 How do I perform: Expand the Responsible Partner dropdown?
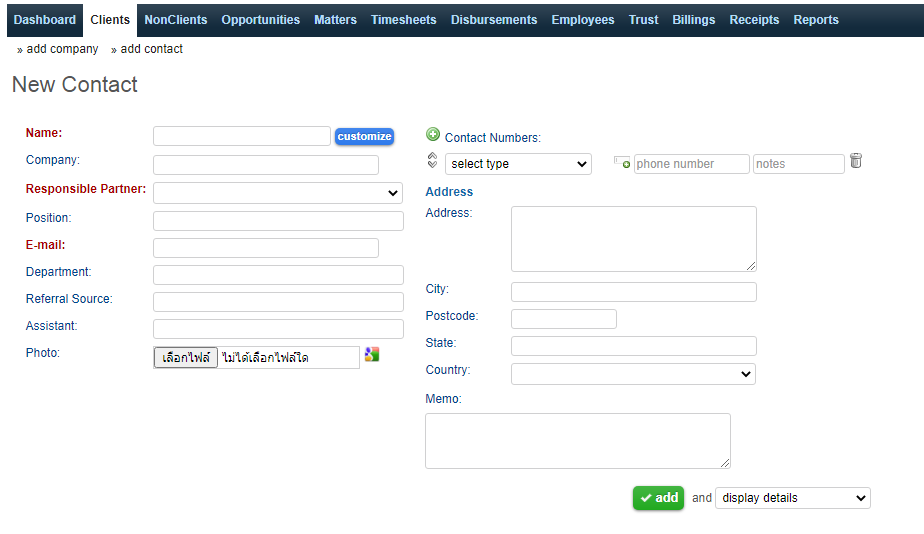278,193
